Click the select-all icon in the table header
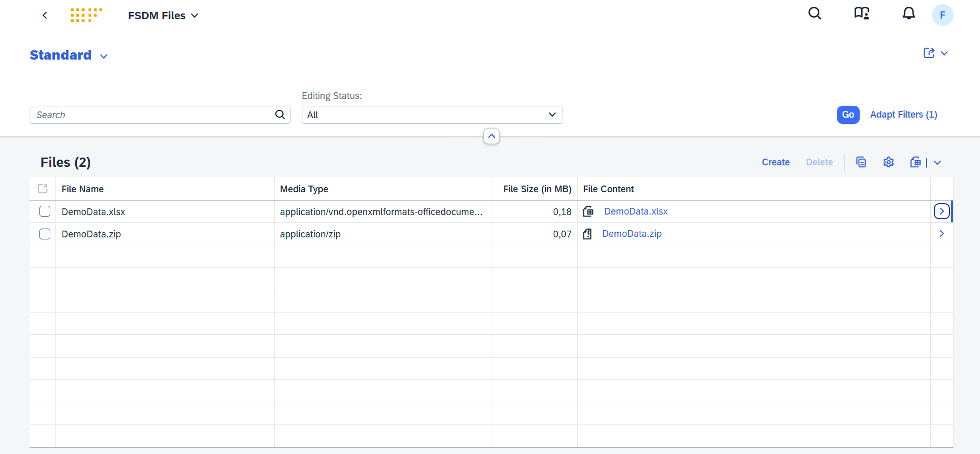Viewport: 980px width, 454px height. (43, 189)
